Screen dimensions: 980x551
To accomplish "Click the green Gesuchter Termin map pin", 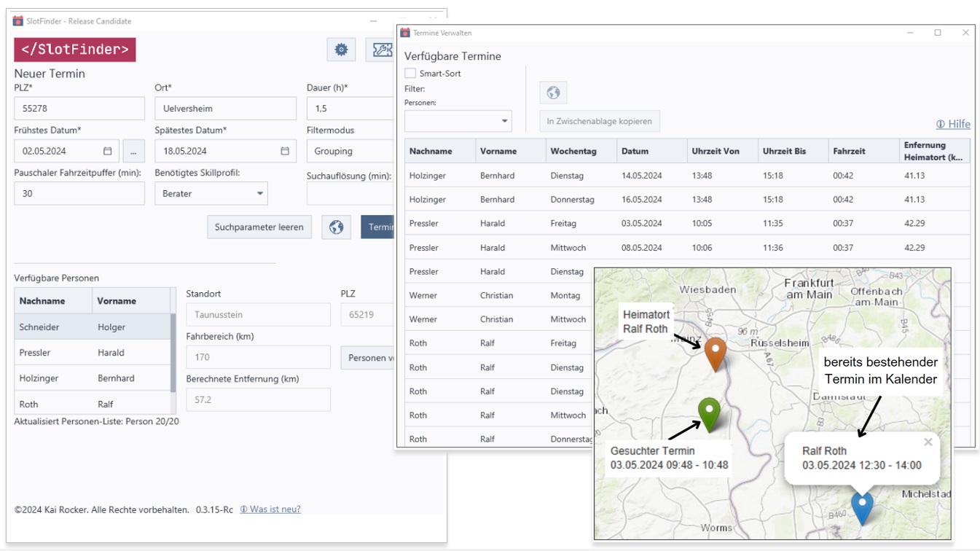I will pos(709,414).
